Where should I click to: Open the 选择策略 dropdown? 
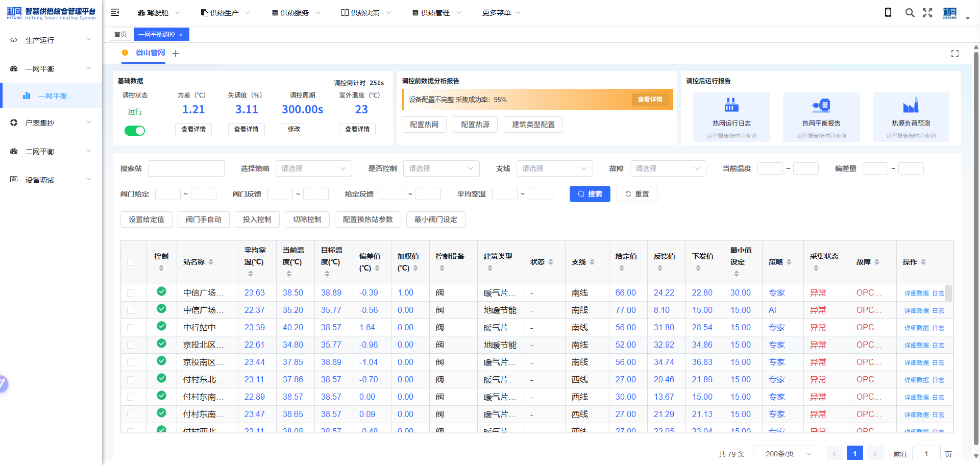point(313,168)
